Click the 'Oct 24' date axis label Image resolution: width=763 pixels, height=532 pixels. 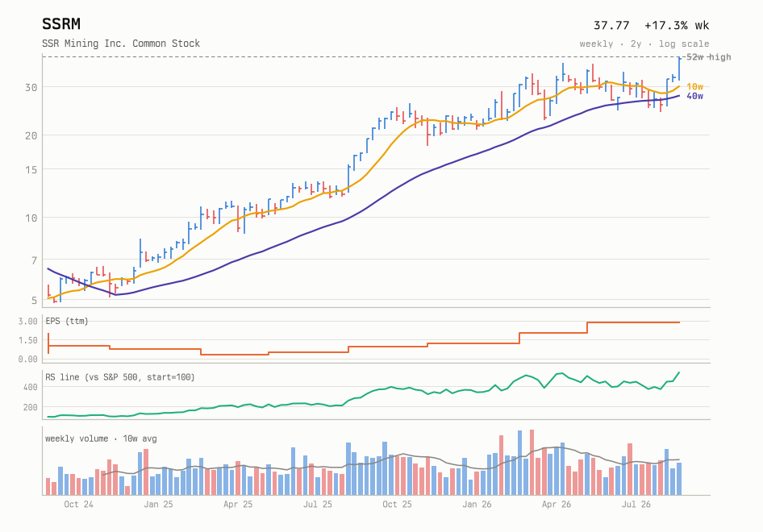coord(78,505)
